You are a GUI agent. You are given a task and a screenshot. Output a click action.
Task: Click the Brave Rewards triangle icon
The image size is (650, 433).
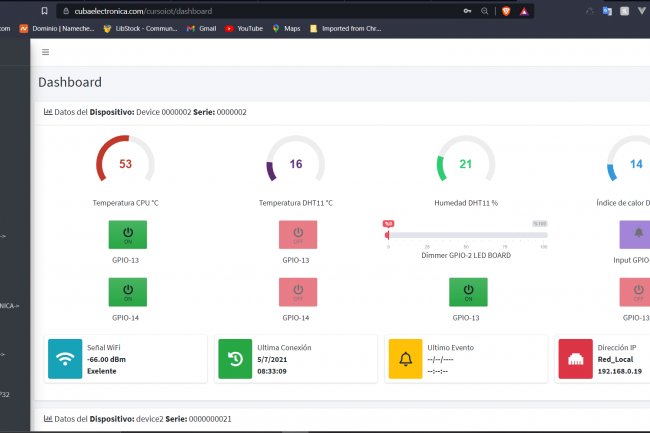coord(524,10)
